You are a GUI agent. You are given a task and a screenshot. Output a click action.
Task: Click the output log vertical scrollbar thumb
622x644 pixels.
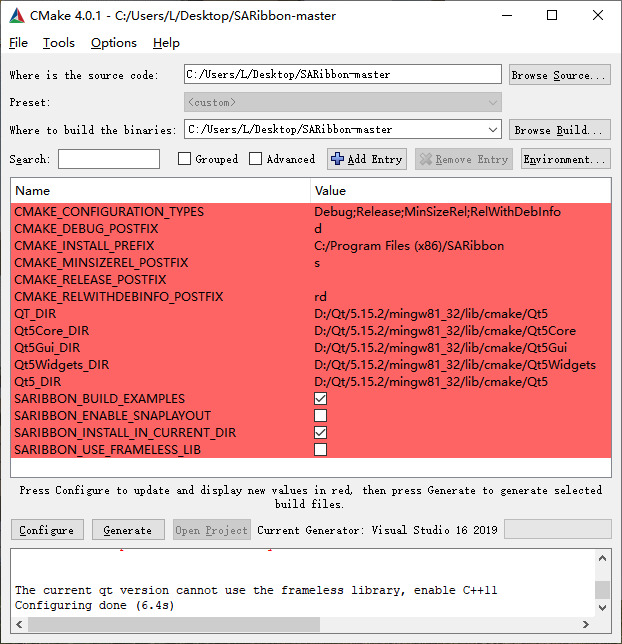pos(602,590)
